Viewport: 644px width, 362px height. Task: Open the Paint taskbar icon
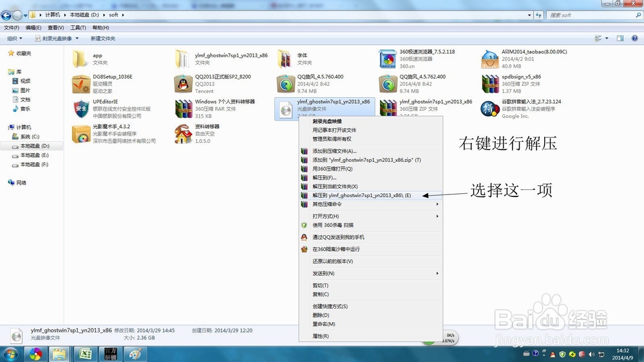click(135, 354)
